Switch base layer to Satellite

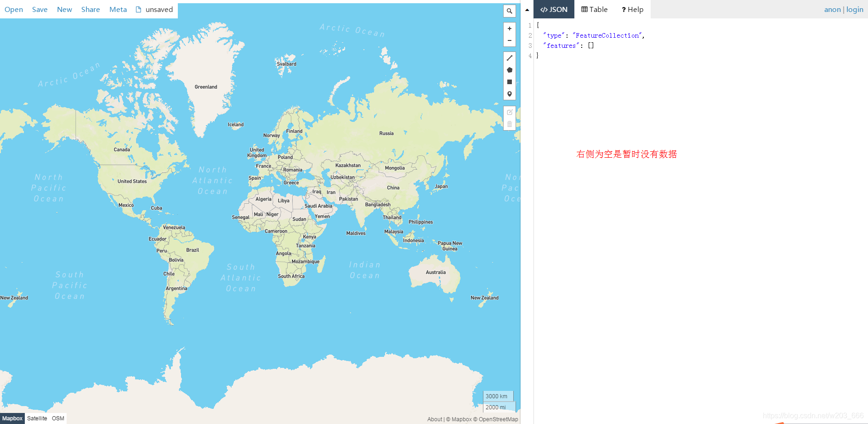coord(37,418)
